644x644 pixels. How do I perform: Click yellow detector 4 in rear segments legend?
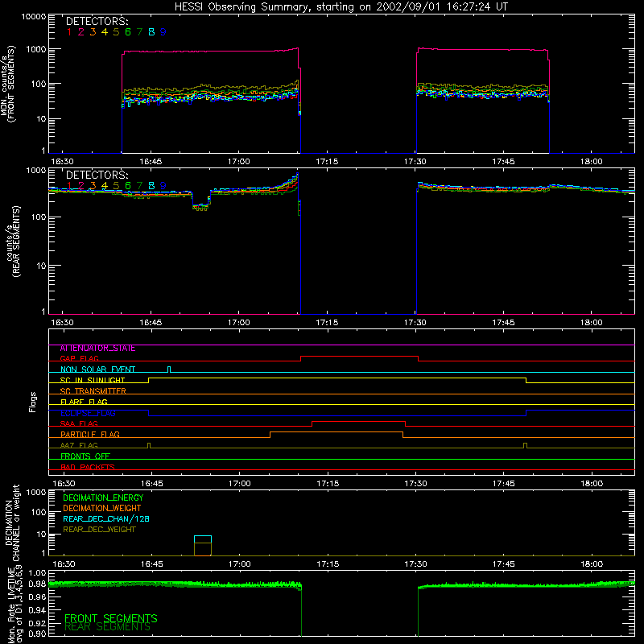click(105, 186)
